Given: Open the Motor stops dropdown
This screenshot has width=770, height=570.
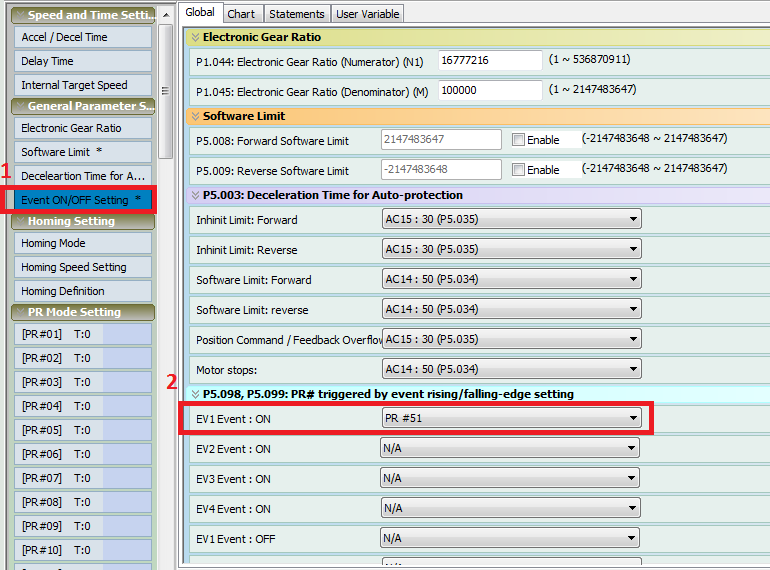Looking at the screenshot, I should [633, 370].
